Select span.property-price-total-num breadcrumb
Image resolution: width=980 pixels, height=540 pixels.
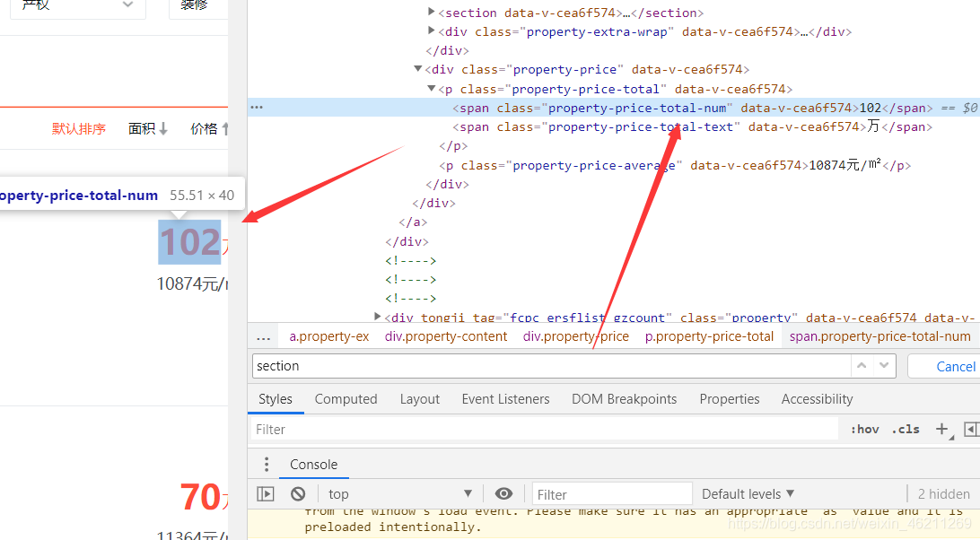point(880,337)
